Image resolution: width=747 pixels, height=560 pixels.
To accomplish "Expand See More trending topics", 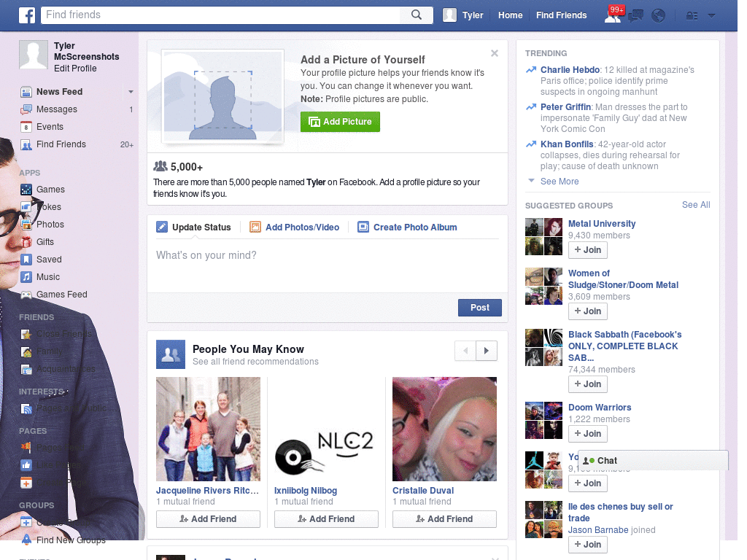I will 560,182.
